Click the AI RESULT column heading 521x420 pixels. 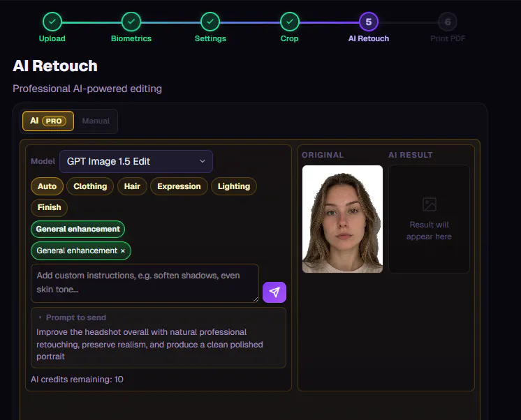(x=411, y=155)
